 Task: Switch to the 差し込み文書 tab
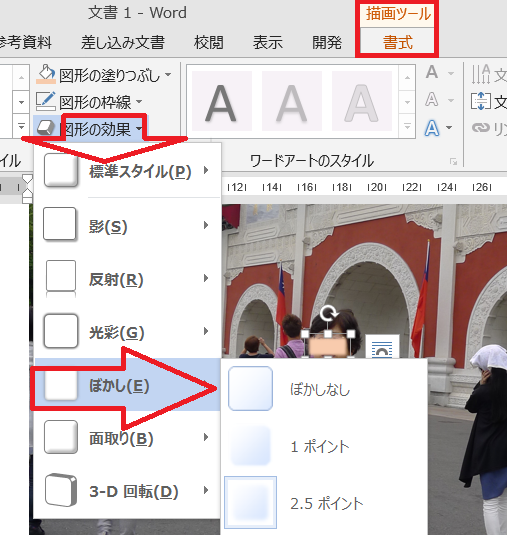(123, 43)
